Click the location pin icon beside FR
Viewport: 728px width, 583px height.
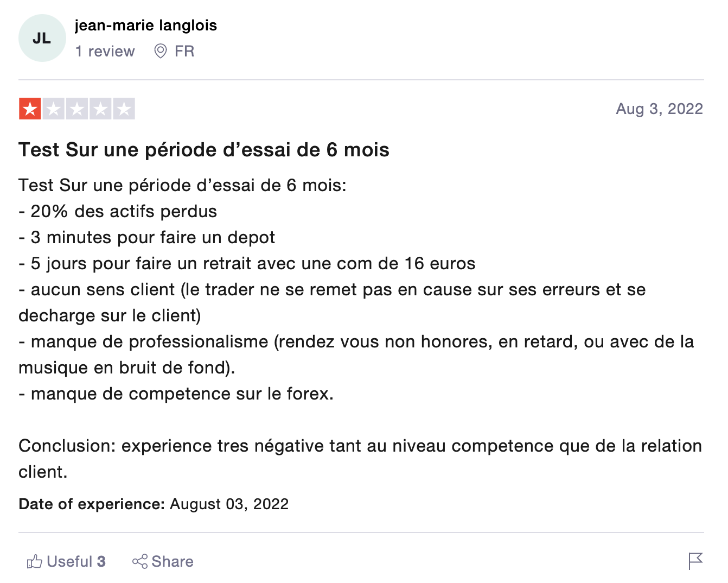161,51
